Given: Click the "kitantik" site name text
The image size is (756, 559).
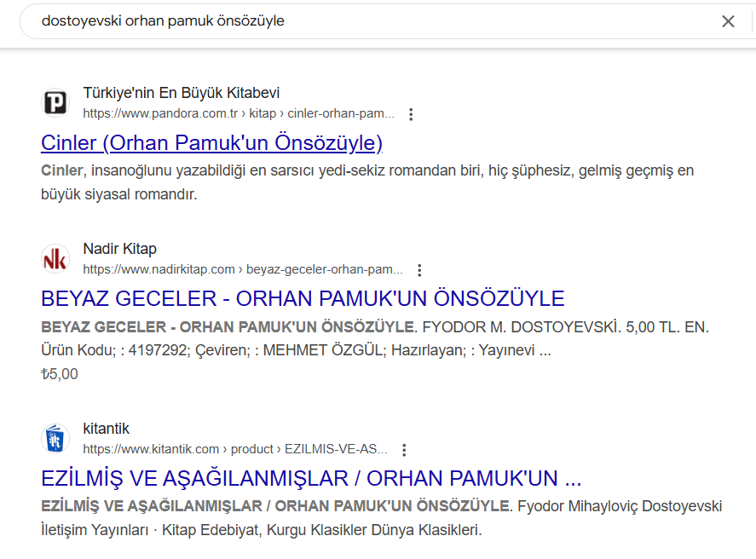Looking at the screenshot, I should [x=107, y=429].
